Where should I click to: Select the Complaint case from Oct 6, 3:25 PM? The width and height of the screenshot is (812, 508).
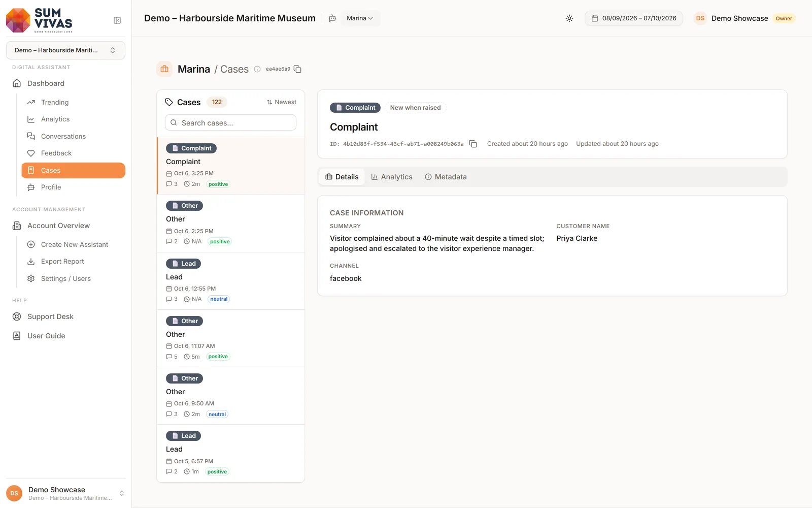tap(231, 166)
